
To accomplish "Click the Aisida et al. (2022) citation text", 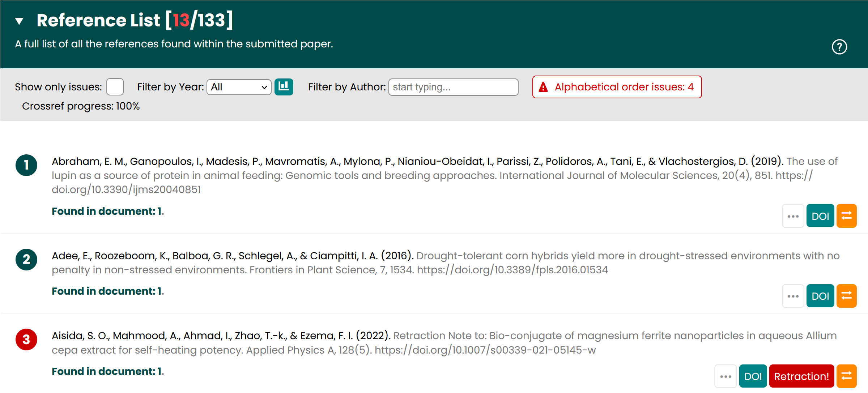I will [444, 343].
